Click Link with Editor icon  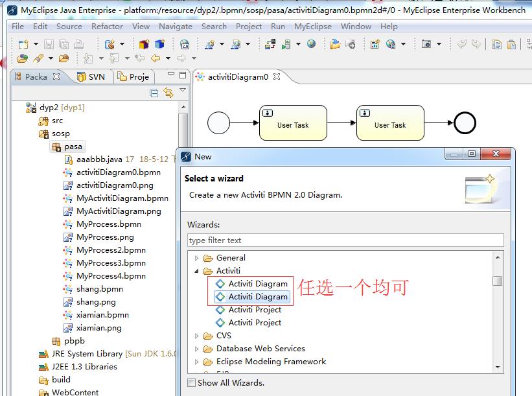point(168,92)
